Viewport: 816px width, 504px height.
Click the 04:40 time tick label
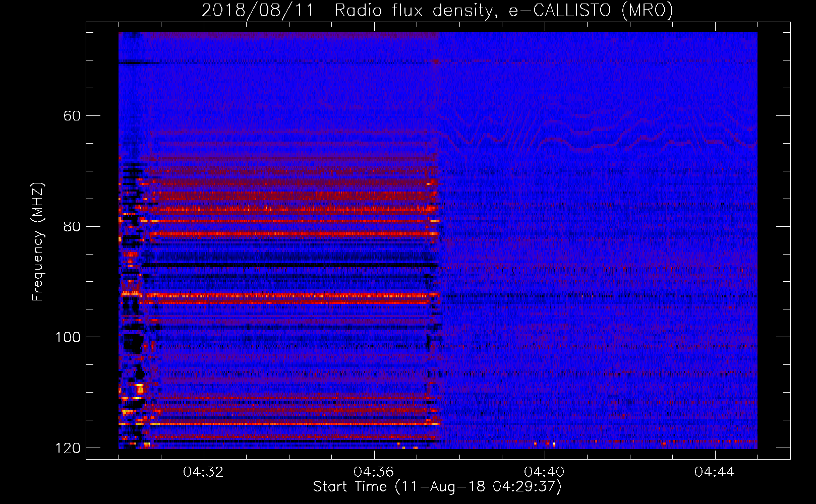click(x=544, y=472)
